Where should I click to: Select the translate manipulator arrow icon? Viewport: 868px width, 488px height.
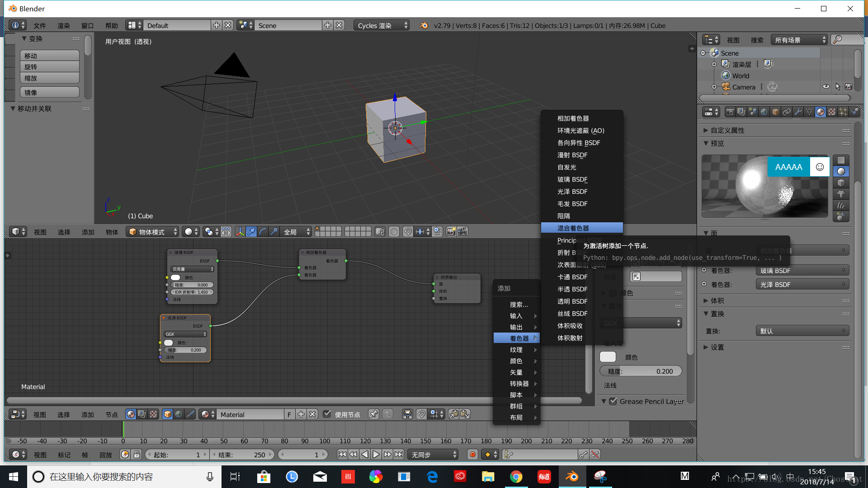251,232
